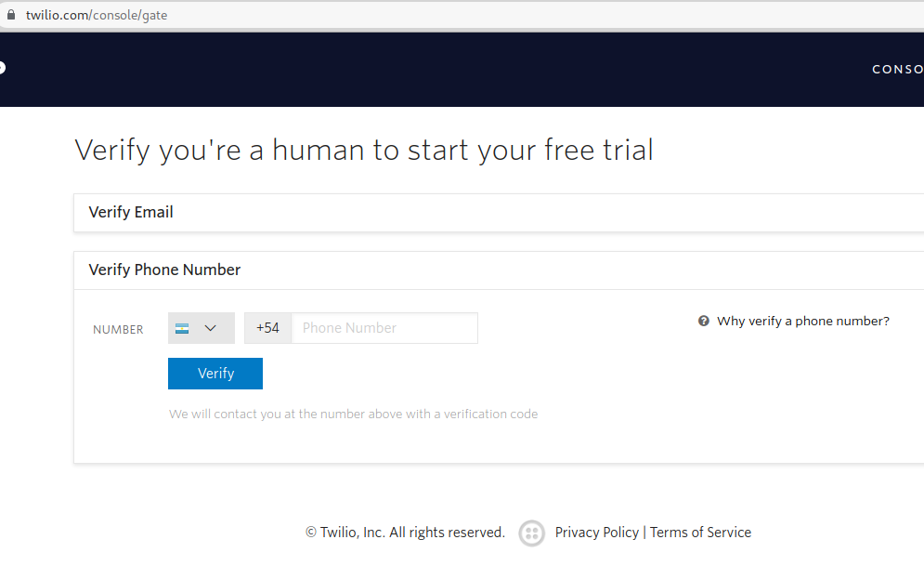Image resolution: width=924 pixels, height=566 pixels.
Task: Expand the Verify Email section
Action: [499, 212]
